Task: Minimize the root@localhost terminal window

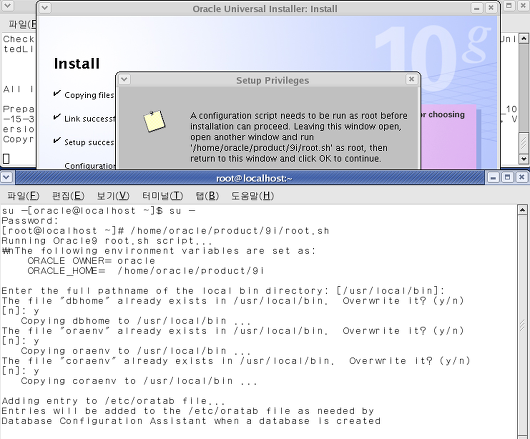Action: tap(493, 177)
